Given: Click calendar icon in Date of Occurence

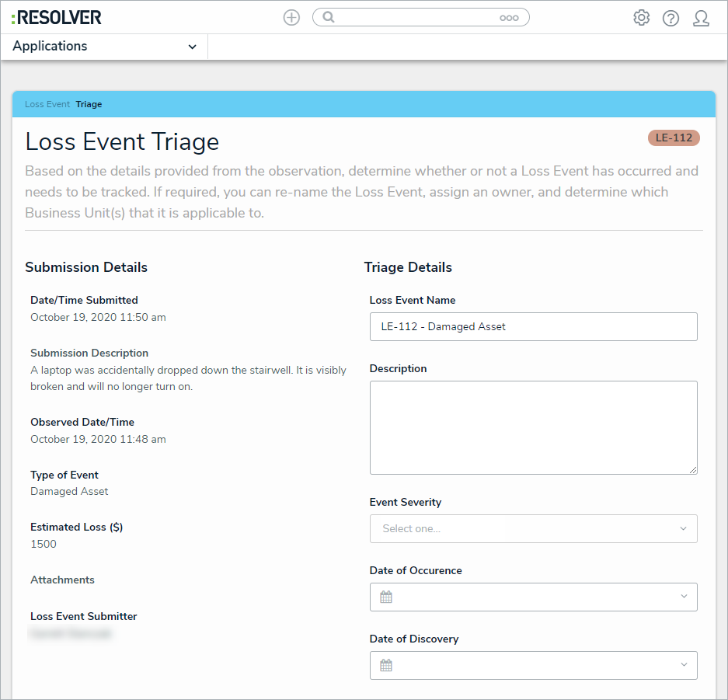Looking at the screenshot, I should 386,597.
